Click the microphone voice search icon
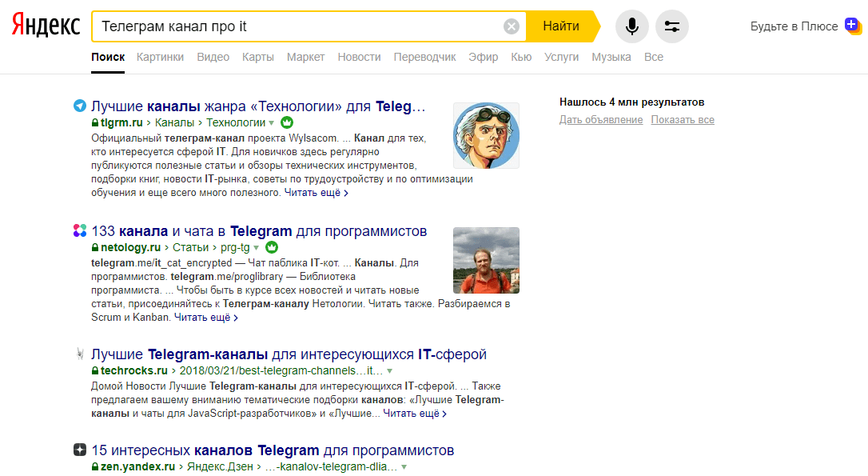This screenshot has width=868, height=476. [631, 26]
